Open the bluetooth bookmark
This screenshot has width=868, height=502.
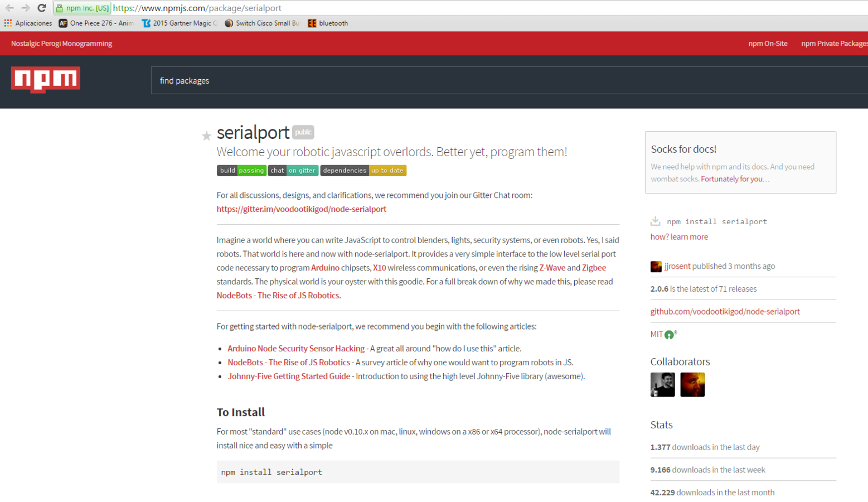pos(328,23)
